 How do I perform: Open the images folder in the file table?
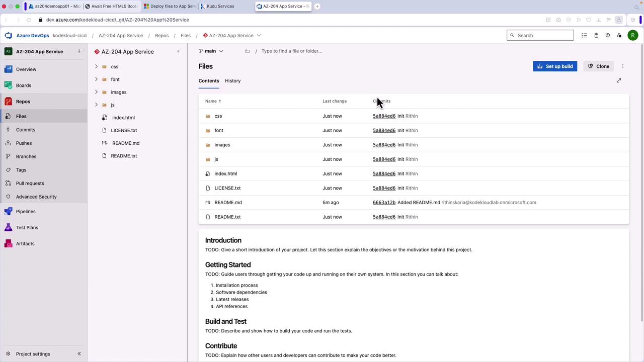[222, 145]
